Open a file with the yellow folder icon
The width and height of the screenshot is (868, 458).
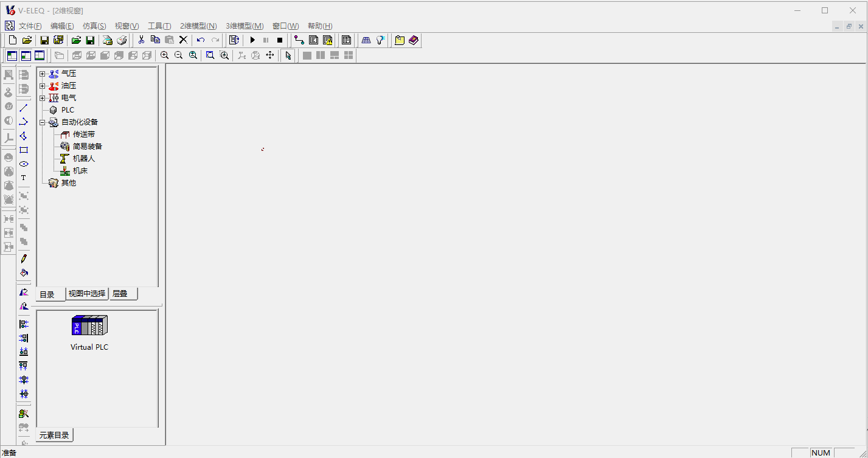tap(27, 40)
